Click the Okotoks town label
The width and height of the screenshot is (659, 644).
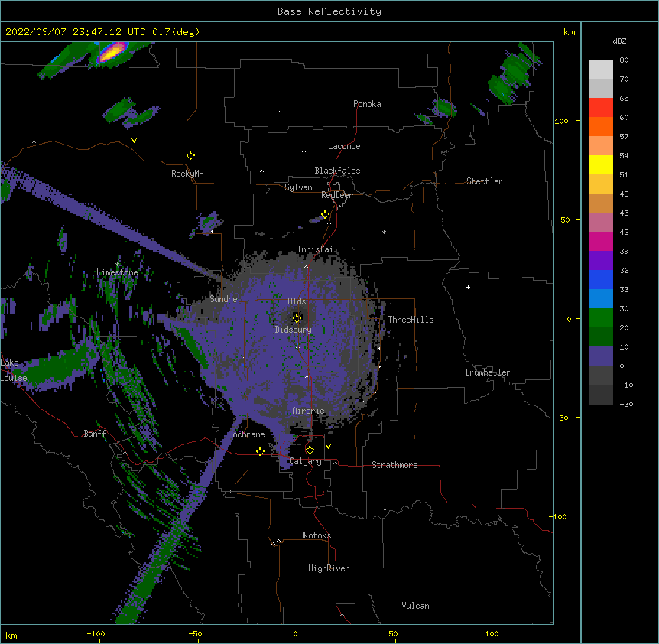315,535
